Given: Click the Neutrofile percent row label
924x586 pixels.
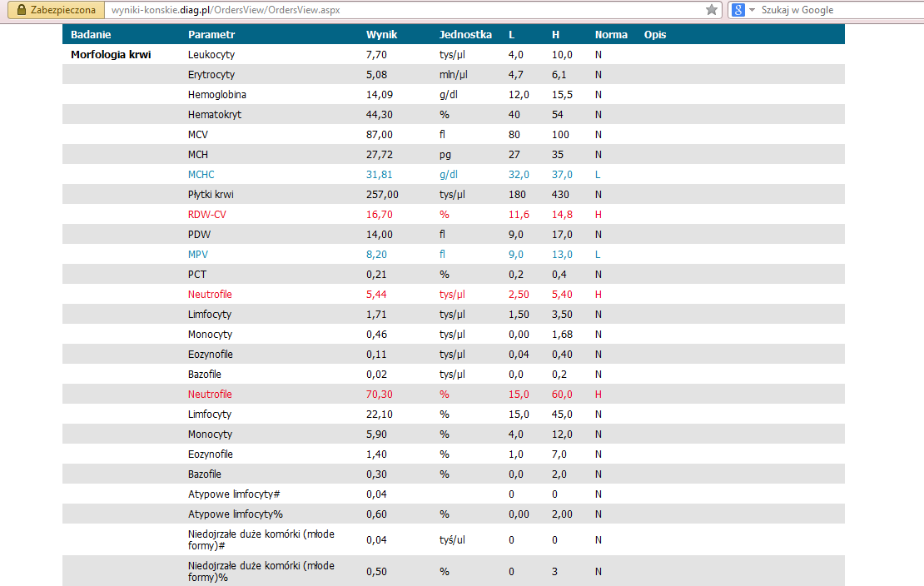Looking at the screenshot, I should 210,395.
